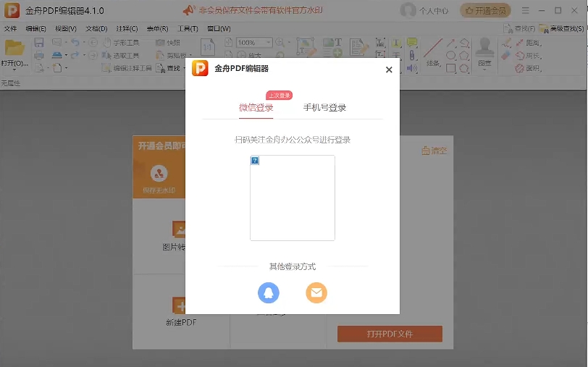The height and width of the screenshot is (367, 588).
Task: Click the zoom-in magnifier icon
Action: coord(280,43)
